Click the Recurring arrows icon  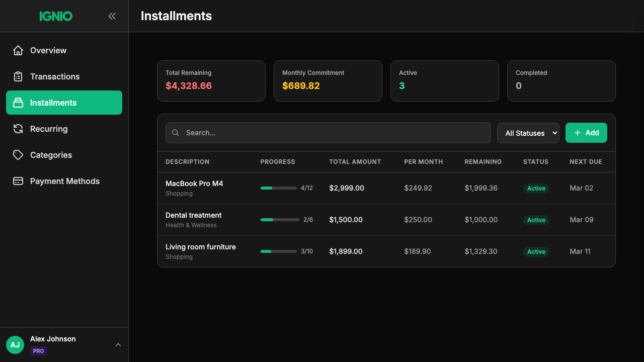pyautogui.click(x=18, y=129)
